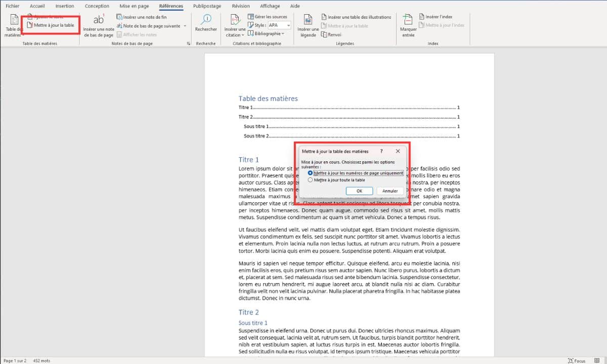Click the view layout icon right of Focus
This screenshot has height=364, width=607.
coord(596,361)
